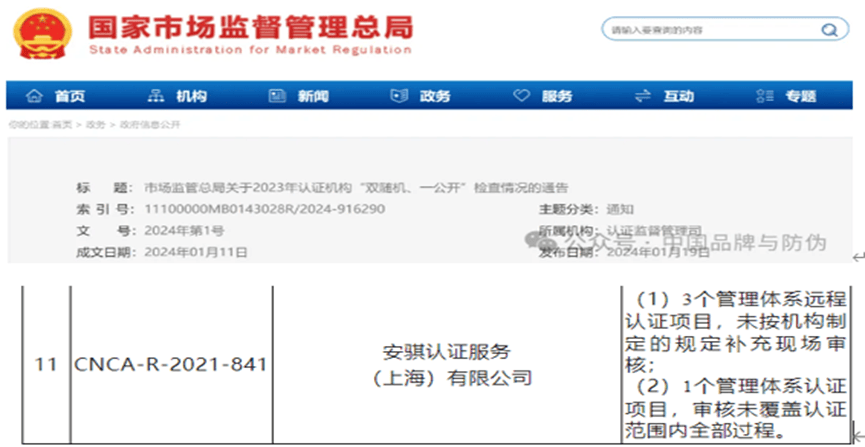
Task: Click the search magnifier icon
Action: point(828,31)
